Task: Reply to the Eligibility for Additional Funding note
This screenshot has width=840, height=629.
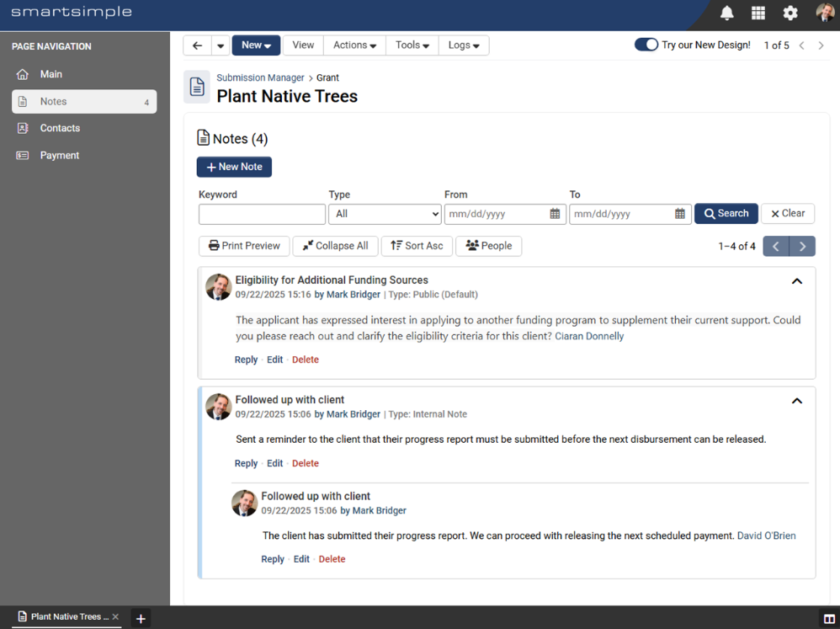Action: pyautogui.click(x=246, y=360)
